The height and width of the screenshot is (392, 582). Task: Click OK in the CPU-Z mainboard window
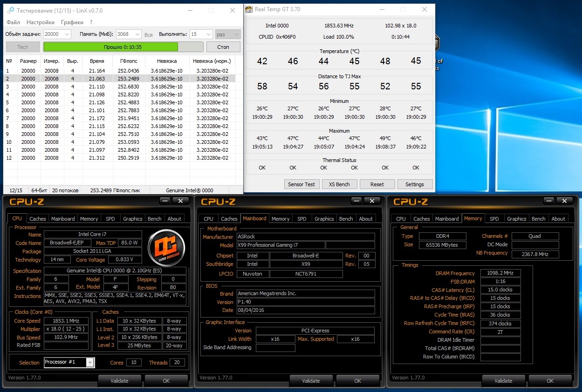[x=358, y=380]
